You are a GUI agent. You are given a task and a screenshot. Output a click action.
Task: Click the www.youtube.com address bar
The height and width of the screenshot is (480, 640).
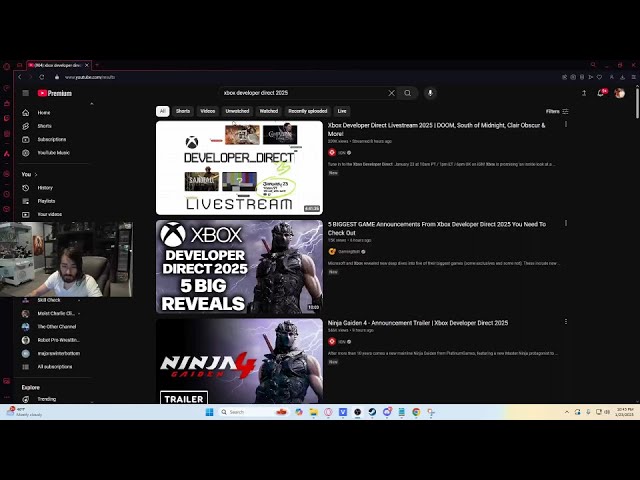point(90,77)
